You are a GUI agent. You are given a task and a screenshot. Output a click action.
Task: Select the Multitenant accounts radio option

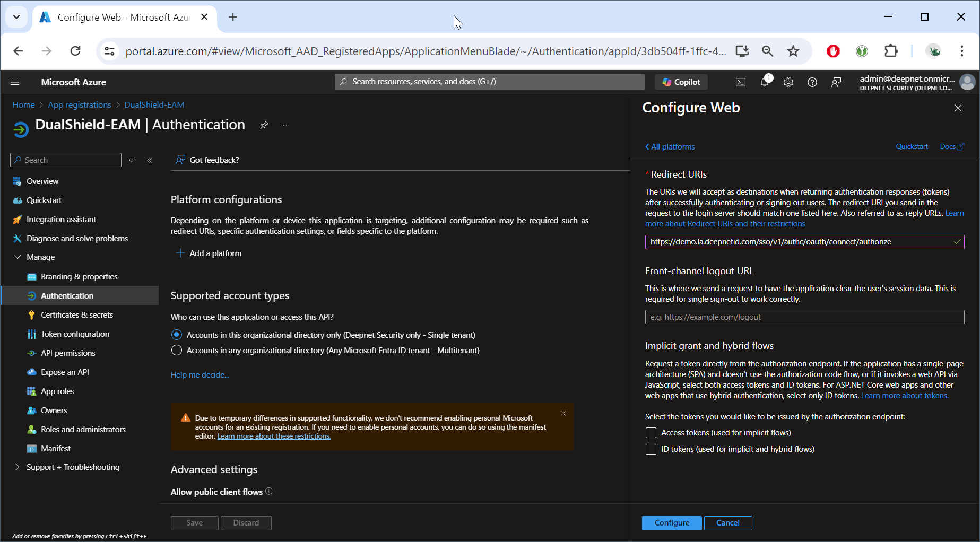click(x=177, y=351)
